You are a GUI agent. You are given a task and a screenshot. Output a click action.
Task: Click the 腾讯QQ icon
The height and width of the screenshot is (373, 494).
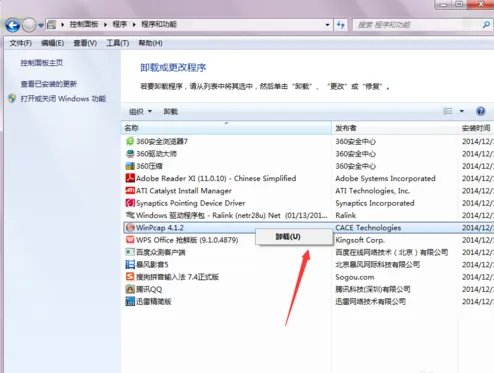(x=130, y=289)
